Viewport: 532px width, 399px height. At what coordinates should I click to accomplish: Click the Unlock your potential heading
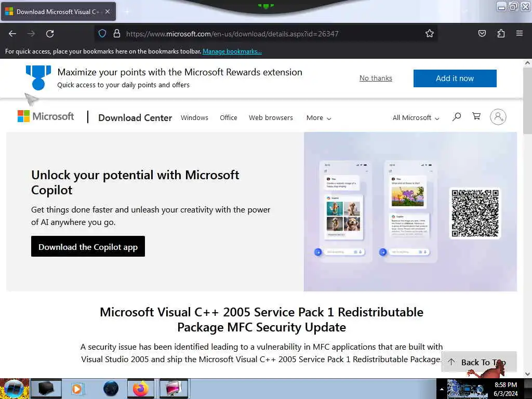135,182
